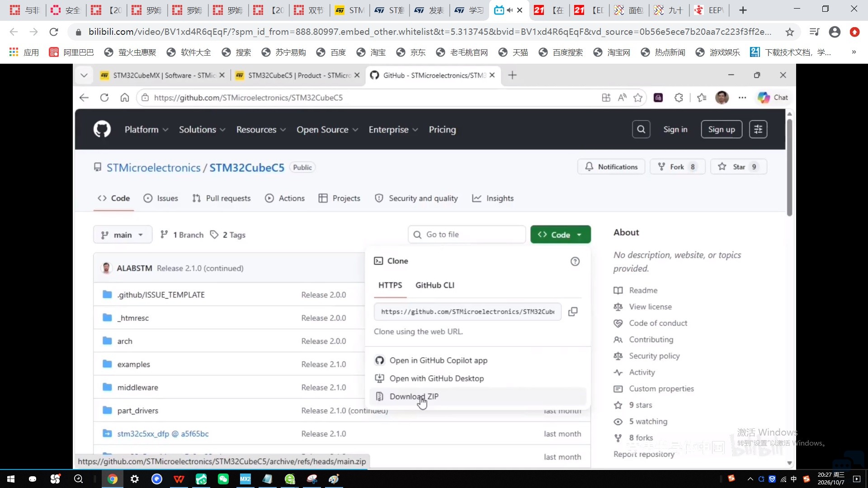Image resolution: width=868 pixels, height=488 pixels.
Task: Open the stm32c5xx_dfp submodule link
Action: tap(163, 434)
